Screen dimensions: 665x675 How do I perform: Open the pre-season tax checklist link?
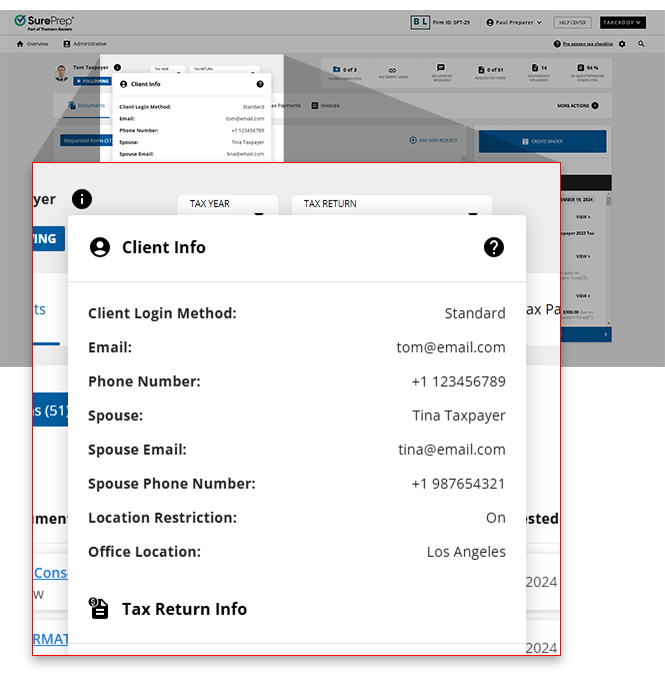click(588, 44)
